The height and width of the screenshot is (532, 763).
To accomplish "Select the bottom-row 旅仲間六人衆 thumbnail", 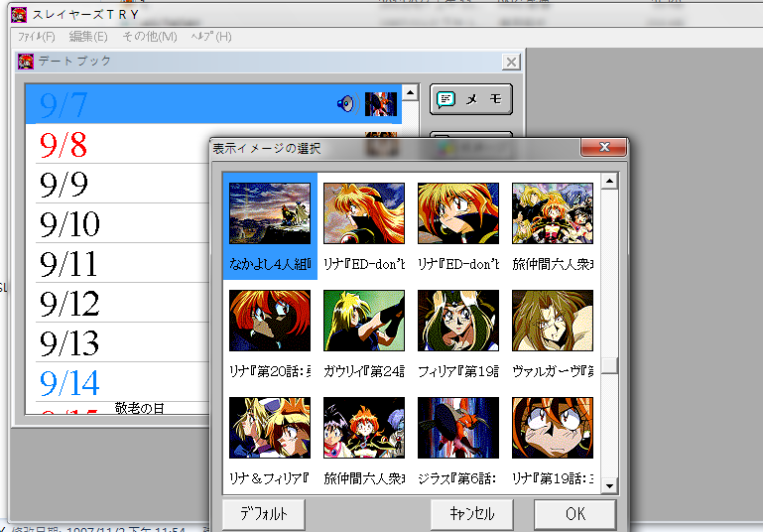I will [x=364, y=428].
